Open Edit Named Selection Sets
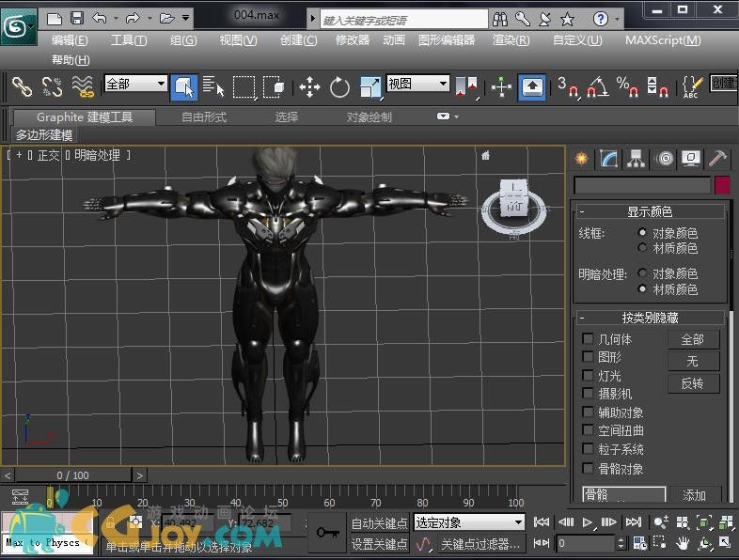 point(691,87)
